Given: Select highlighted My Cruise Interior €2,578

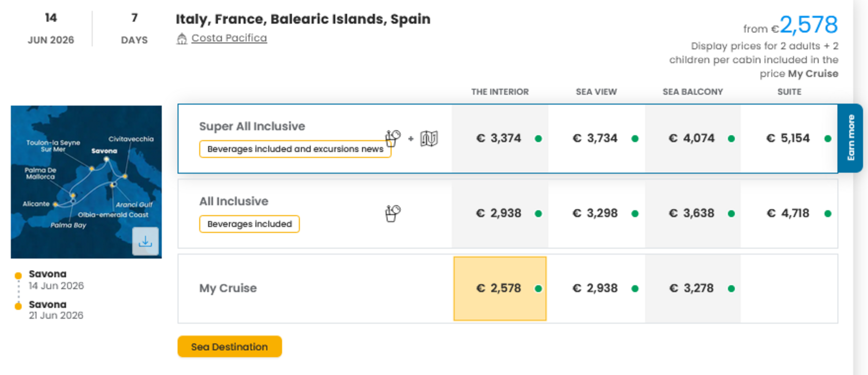Looking at the screenshot, I should pyautogui.click(x=499, y=288).
